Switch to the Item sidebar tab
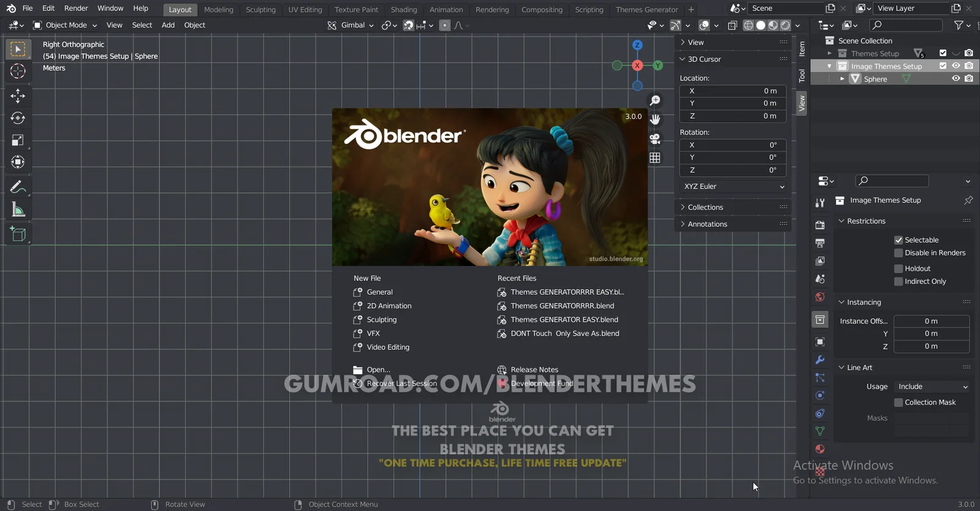Image resolution: width=980 pixels, height=511 pixels. pyautogui.click(x=802, y=49)
